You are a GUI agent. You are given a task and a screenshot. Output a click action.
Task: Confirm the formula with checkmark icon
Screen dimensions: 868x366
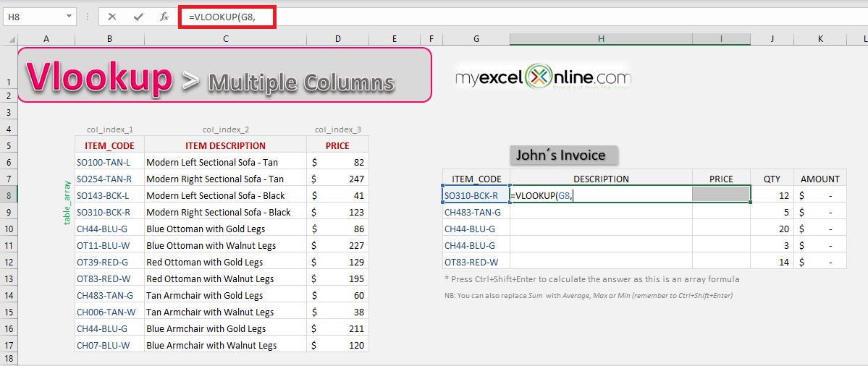point(138,17)
